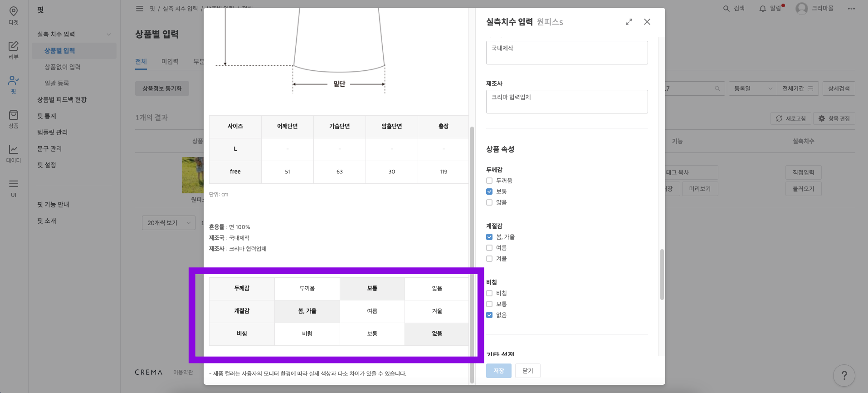Click the help question mark button

click(x=844, y=375)
